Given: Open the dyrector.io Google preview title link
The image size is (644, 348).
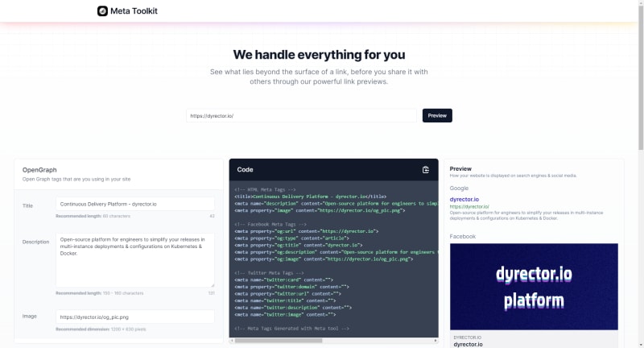Looking at the screenshot, I should pos(464,199).
